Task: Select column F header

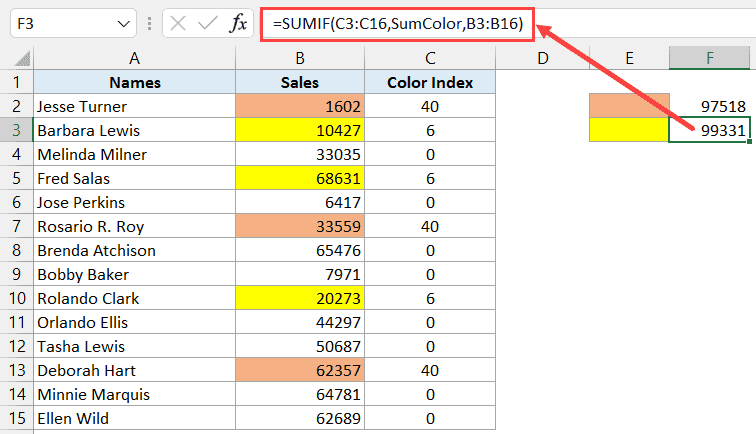Action: tap(710, 58)
